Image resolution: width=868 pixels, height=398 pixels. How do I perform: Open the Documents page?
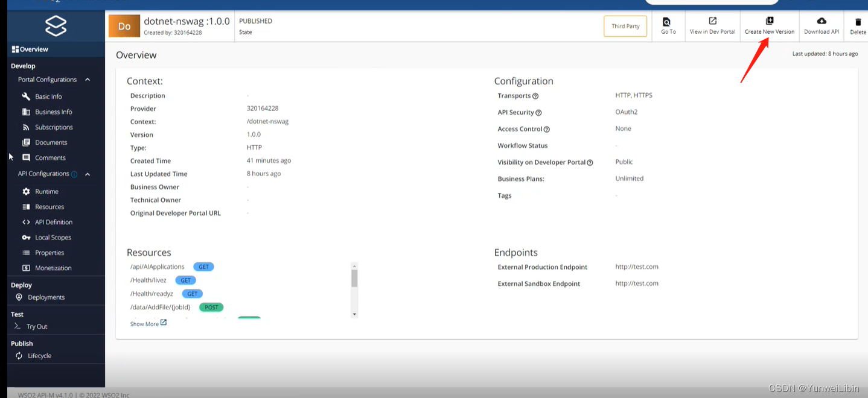pyautogui.click(x=51, y=142)
